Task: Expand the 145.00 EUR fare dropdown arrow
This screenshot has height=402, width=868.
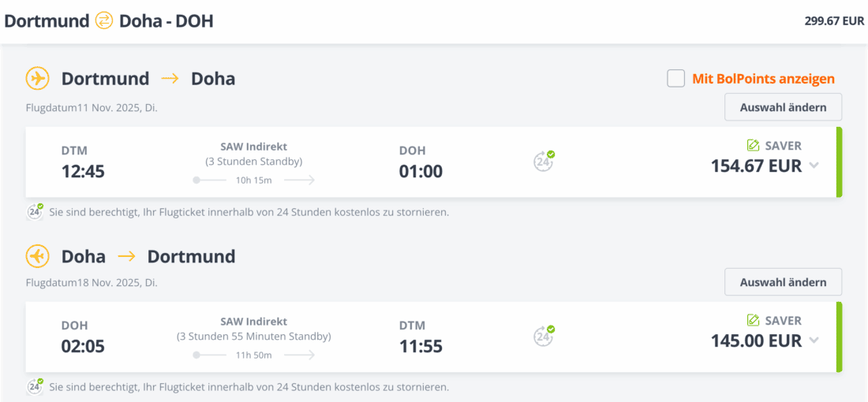Action: click(814, 341)
